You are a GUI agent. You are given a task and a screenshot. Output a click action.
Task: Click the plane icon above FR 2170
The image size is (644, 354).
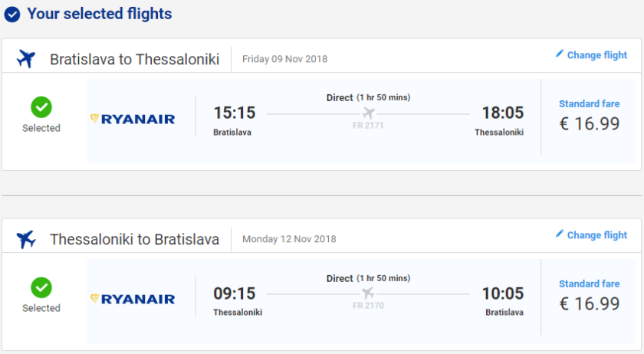pyautogui.click(x=368, y=293)
